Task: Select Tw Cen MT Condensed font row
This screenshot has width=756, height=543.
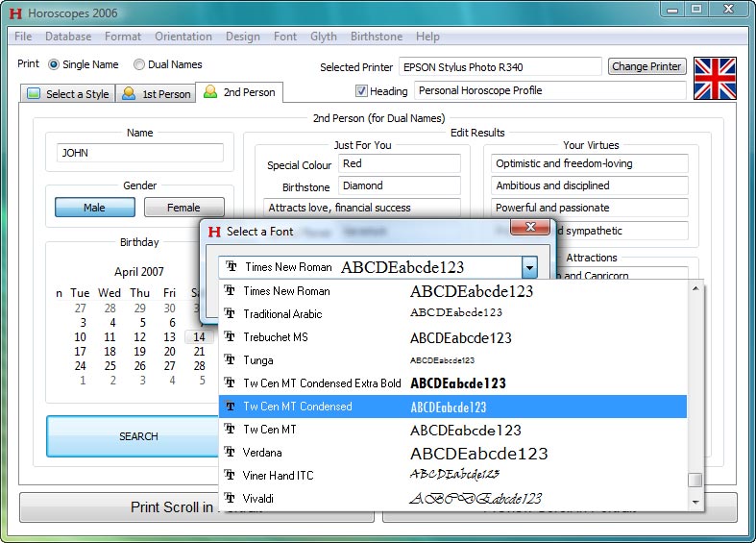Action: (x=452, y=407)
